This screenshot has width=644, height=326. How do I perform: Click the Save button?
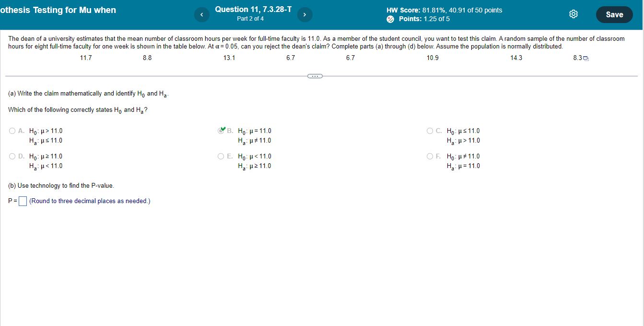pyautogui.click(x=614, y=14)
